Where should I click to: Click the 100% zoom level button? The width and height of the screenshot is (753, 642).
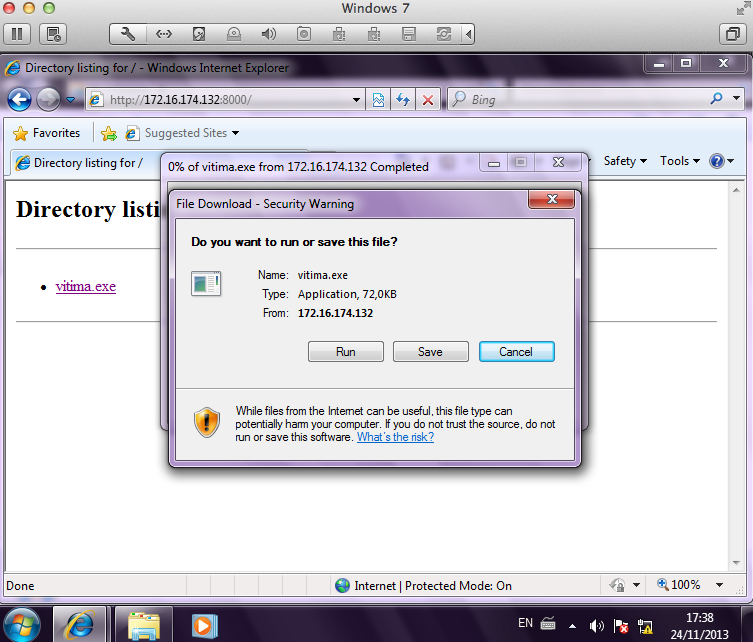point(679,585)
